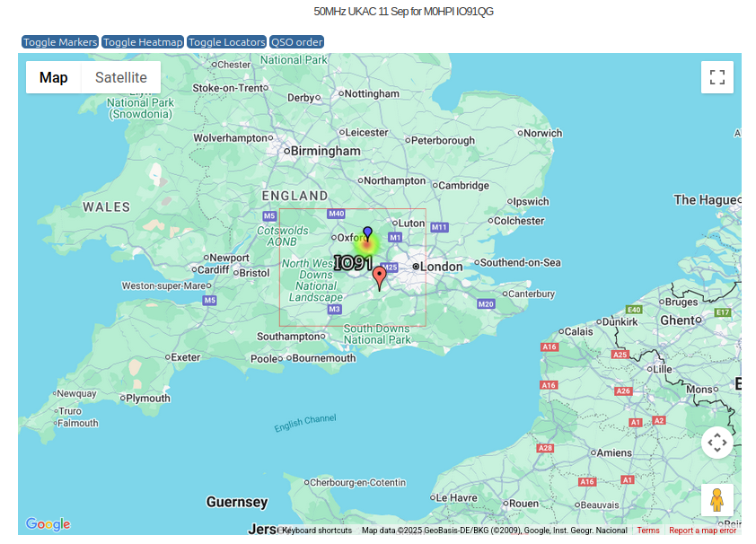Click the Southampton city label

tap(288, 337)
